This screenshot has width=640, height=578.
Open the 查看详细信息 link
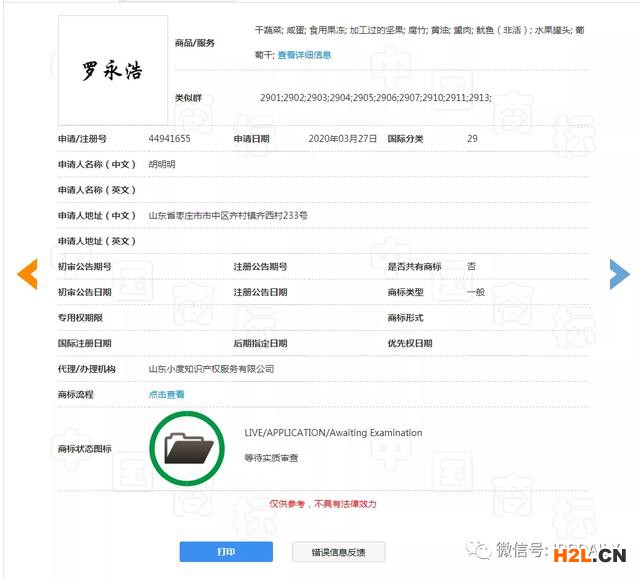(x=304, y=55)
